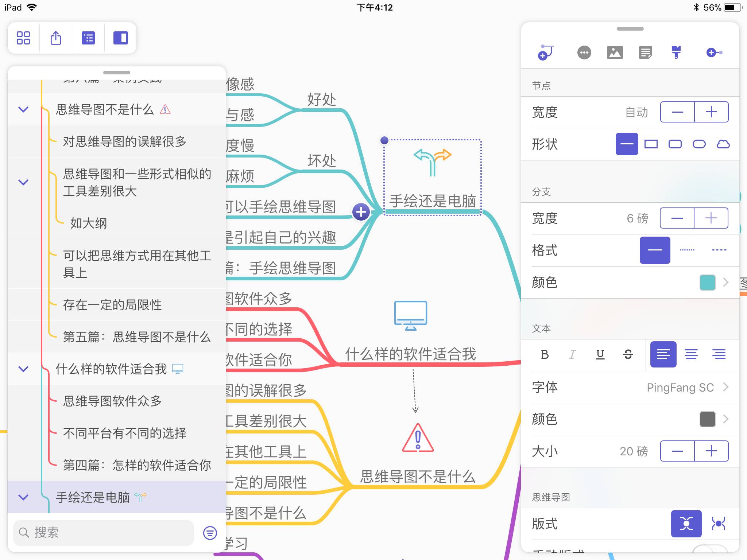Image resolution: width=747 pixels, height=560 pixels.
Task: Increase text size with plus button
Action: (x=711, y=451)
